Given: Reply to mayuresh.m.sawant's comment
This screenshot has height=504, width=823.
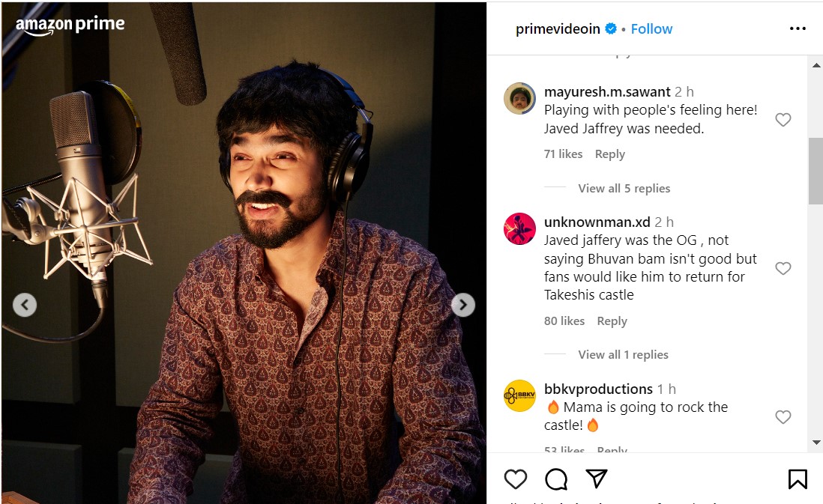Looking at the screenshot, I should (609, 154).
